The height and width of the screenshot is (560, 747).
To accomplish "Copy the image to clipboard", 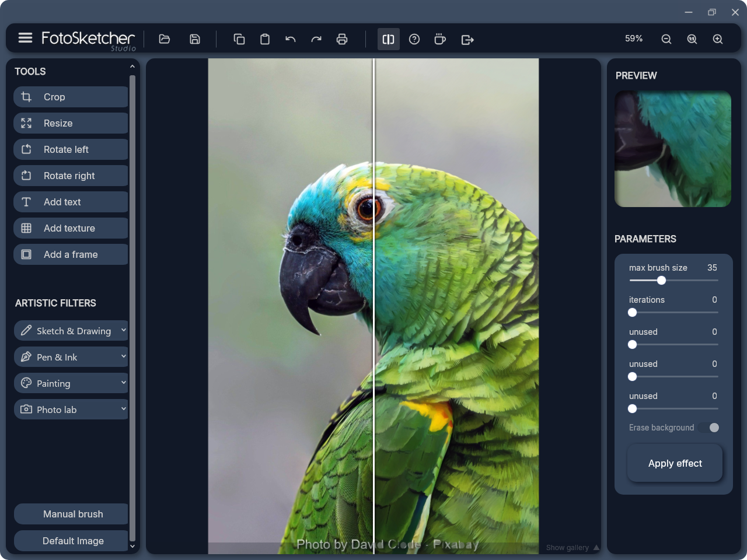I will tap(239, 39).
